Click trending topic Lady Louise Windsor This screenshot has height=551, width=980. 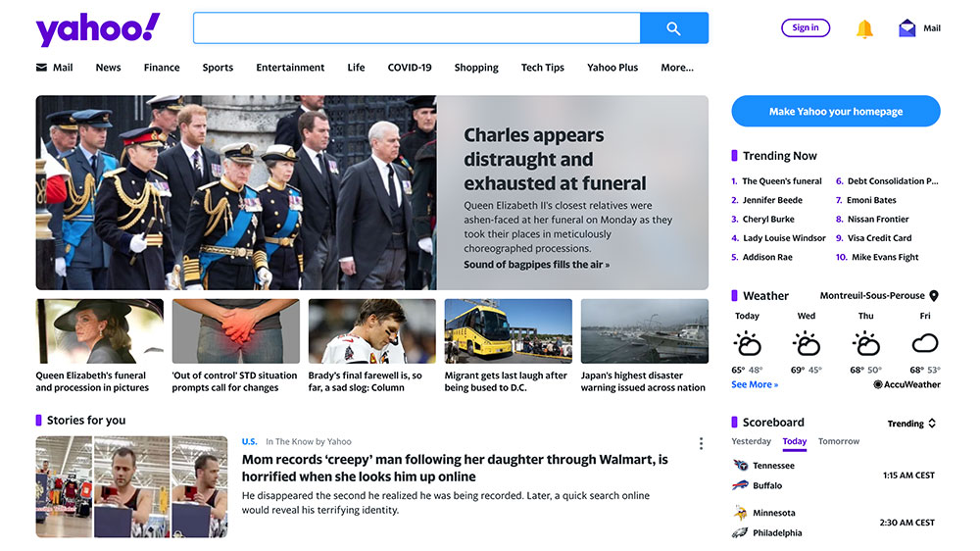[x=784, y=238]
